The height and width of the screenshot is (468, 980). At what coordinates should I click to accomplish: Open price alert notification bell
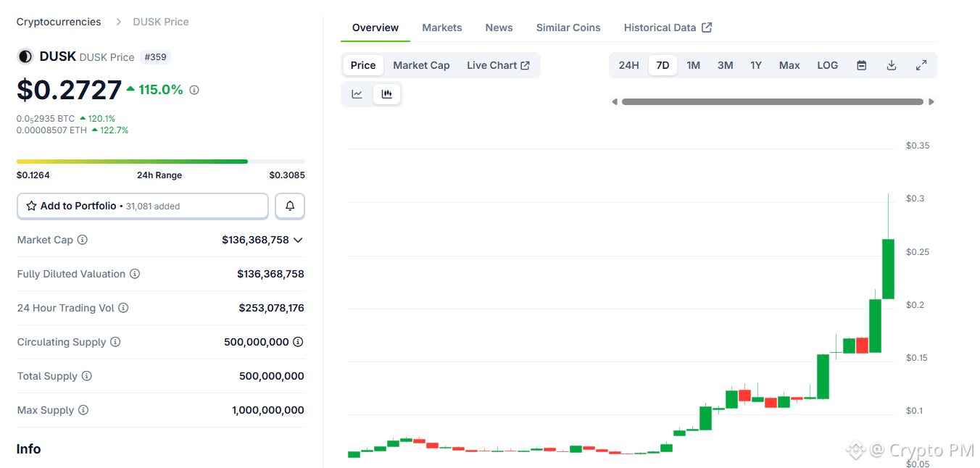[289, 206]
